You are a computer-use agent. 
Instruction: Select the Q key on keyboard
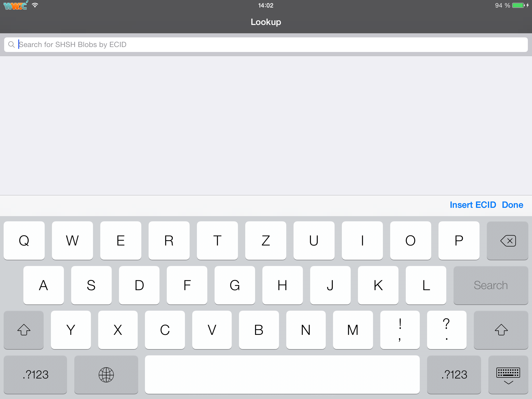23,240
